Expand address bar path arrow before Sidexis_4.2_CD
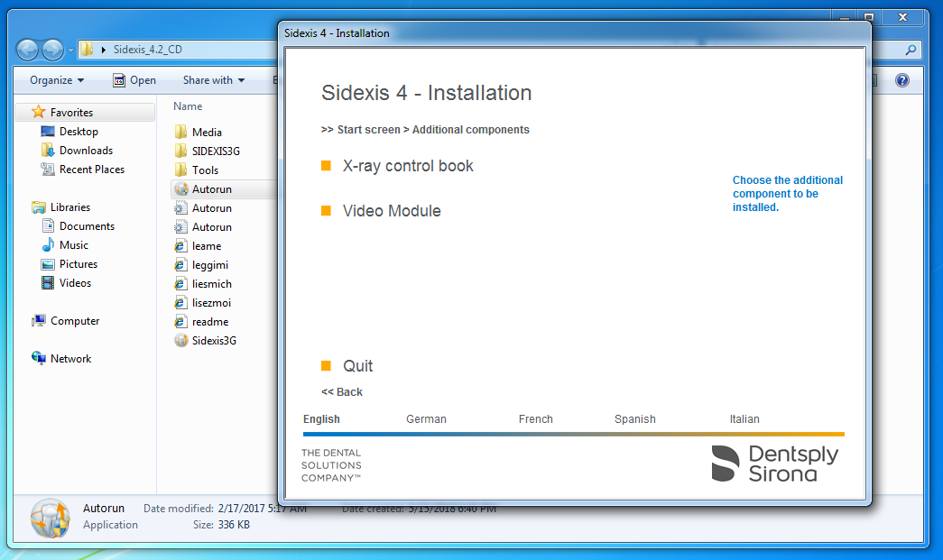The width and height of the screenshot is (943, 560). coord(104,50)
